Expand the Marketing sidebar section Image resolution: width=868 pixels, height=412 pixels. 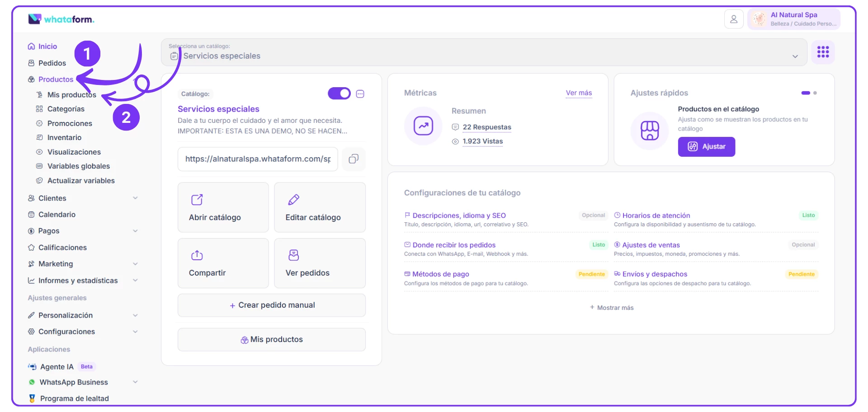coord(135,264)
